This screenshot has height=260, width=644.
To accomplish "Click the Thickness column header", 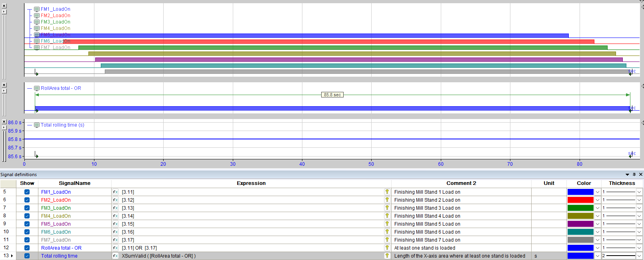I will [x=622, y=183].
